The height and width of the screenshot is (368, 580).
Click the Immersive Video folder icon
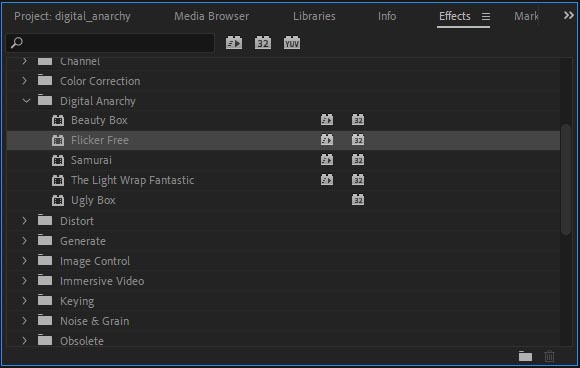(45, 280)
